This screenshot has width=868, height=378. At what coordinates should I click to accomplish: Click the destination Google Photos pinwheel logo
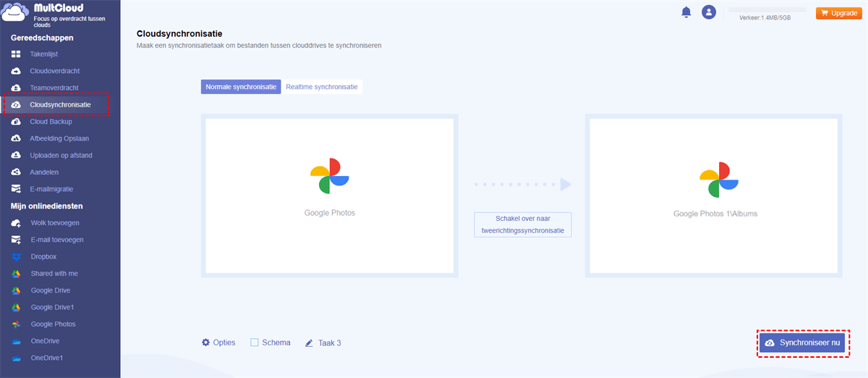coord(719,179)
